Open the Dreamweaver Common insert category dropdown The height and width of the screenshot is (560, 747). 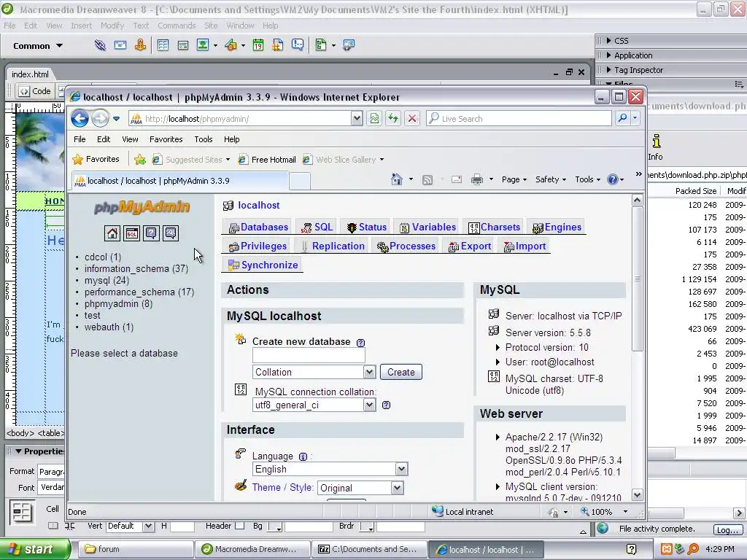[x=38, y=46]
